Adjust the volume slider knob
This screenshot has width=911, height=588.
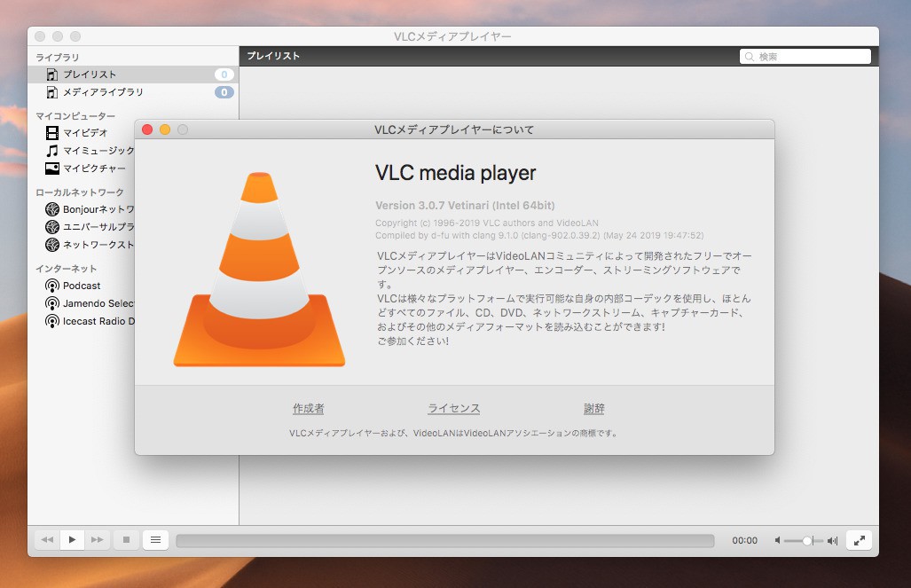click(x=807, y=540)
